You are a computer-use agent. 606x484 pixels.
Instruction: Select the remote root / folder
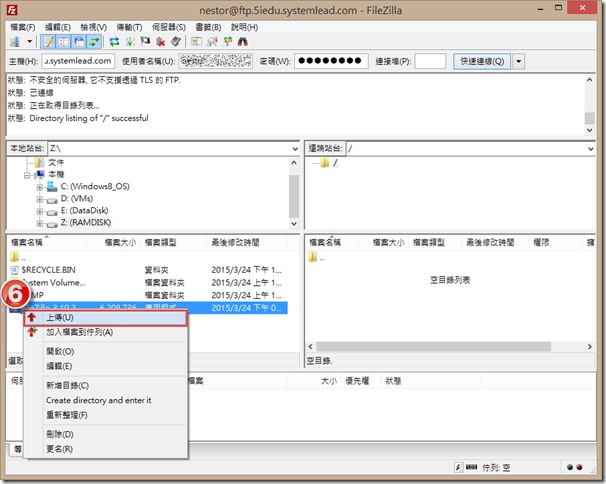pyautogui.click(x=335, y=163)
